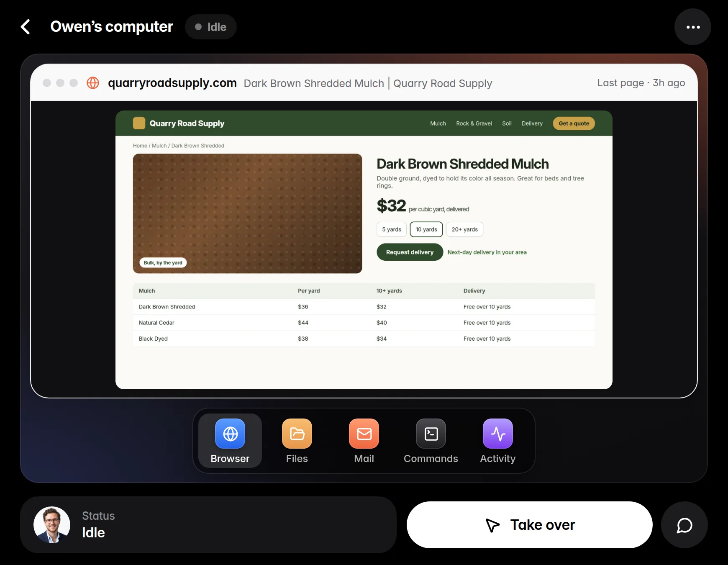Select the 20+ yards option
Screen dimensions: 728x565
[464, 229]
